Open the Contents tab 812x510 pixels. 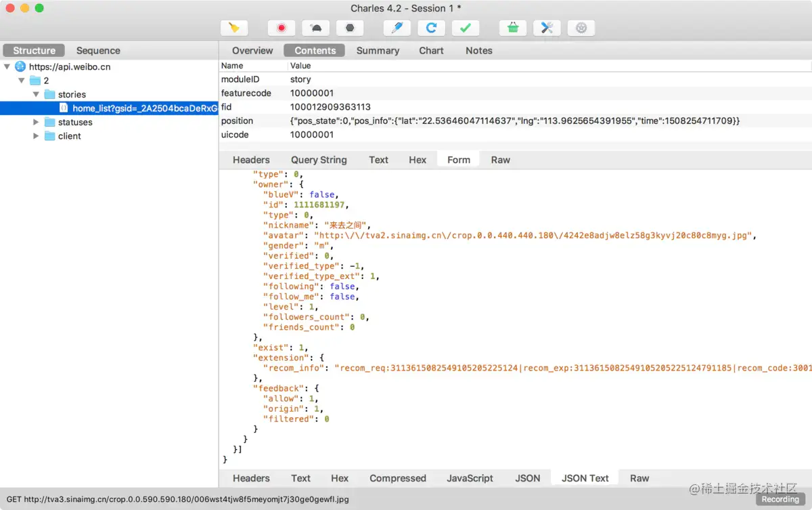(x=315, y=50)
